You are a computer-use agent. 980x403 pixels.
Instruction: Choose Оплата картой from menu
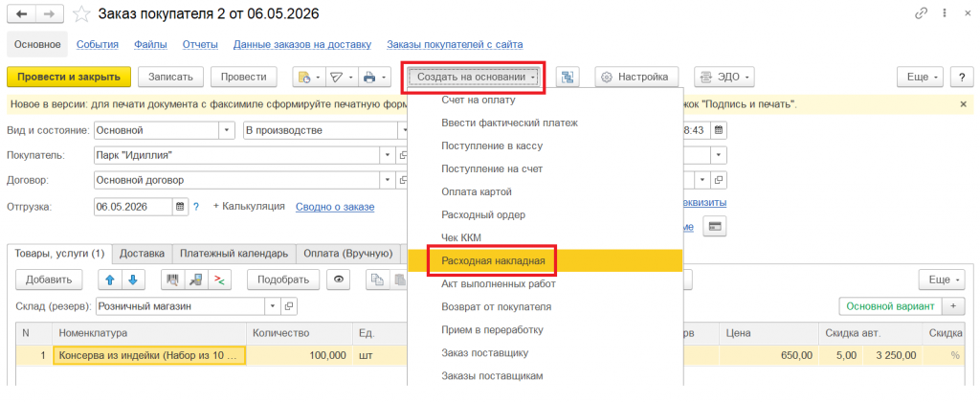click(545, 191)
